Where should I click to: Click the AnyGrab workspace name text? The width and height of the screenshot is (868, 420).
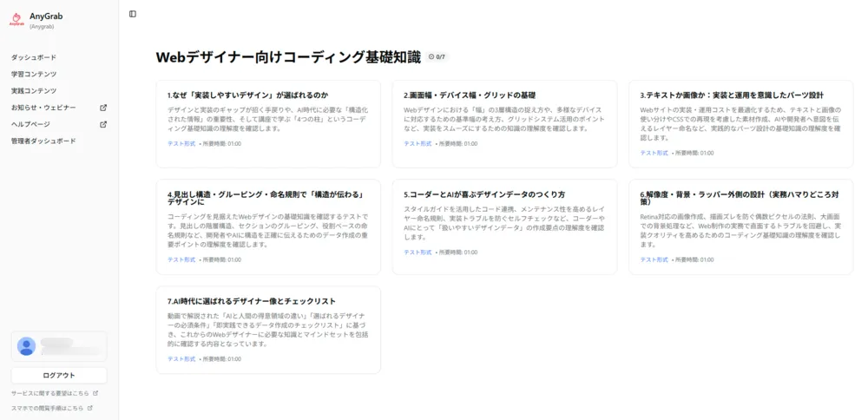tap(46, 16)
